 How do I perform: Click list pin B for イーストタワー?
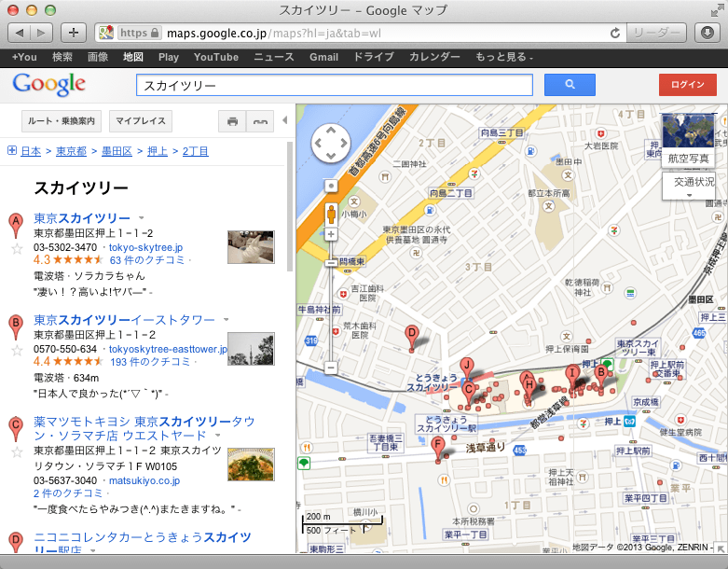point(16,326)
